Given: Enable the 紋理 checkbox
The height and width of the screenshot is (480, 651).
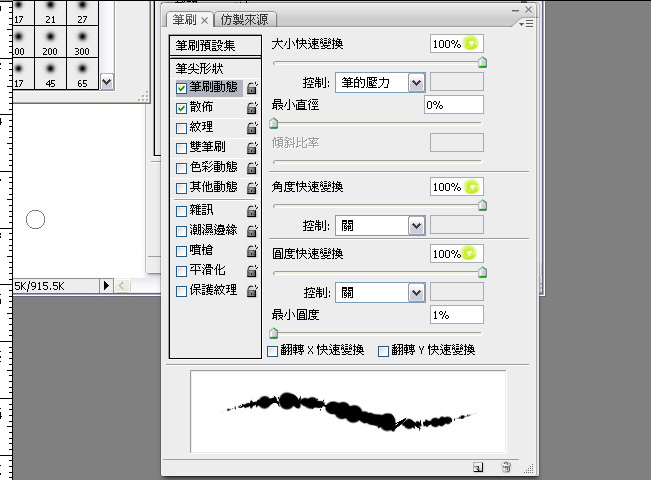Looking at the screenshot, I should point(181,128).
